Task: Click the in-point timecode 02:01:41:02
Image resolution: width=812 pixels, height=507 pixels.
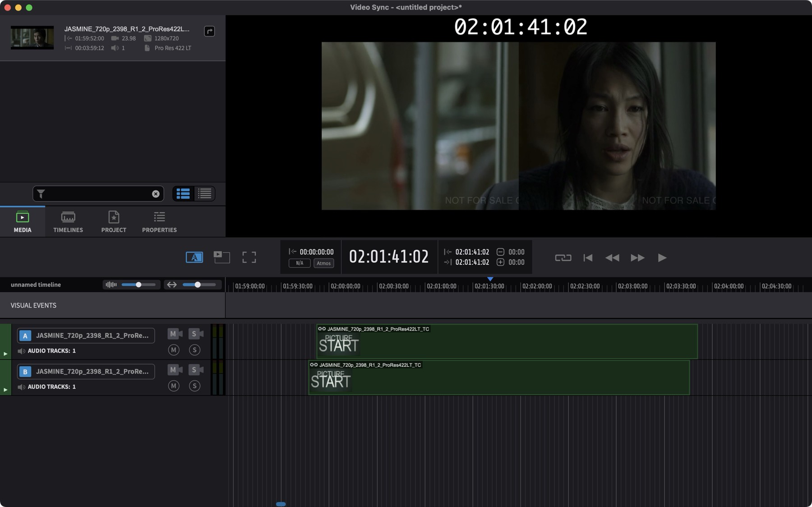Action: pyautogui.click(x=472, y=252)
